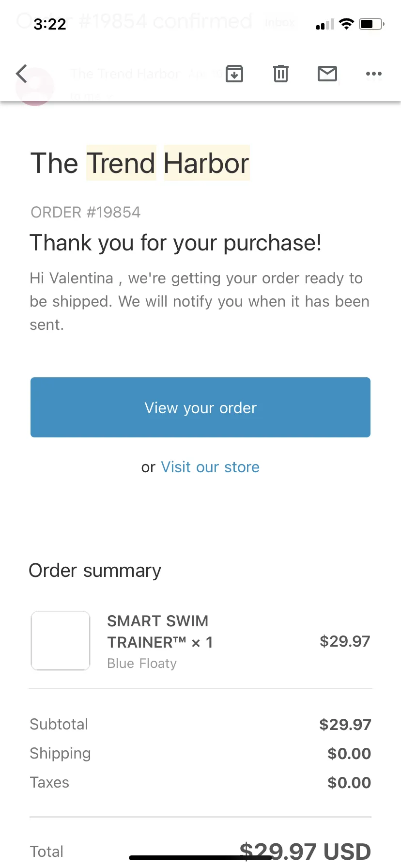The image size is (401, 868).
Task: Tap the faded sender avatar circle
Action: pos(35,86)
